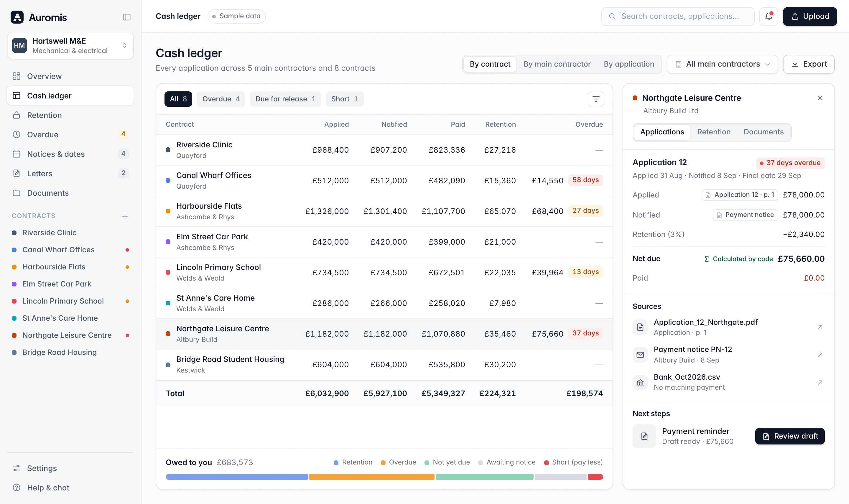Open Help & chat
The image size is (849, 504).
tap(70, 487)
